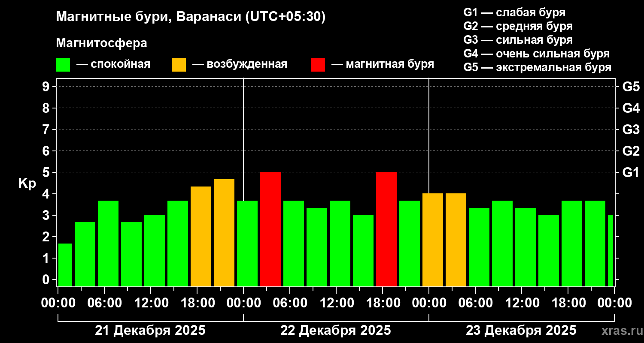Select the 'G5 — экстремальная буря' legend line
The image size is (644, 343).
pyautogui.click(x=538, y=67)
